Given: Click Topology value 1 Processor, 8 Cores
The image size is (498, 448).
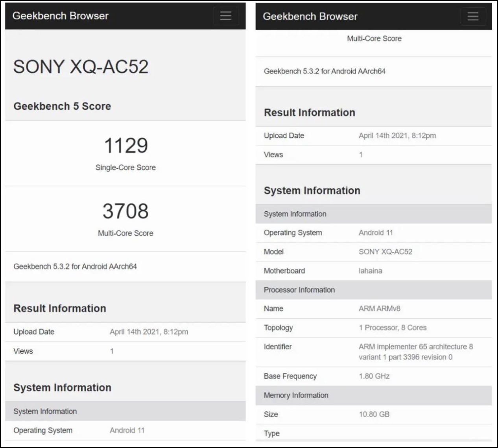Looking at the screenshot, I should [393, 328].
